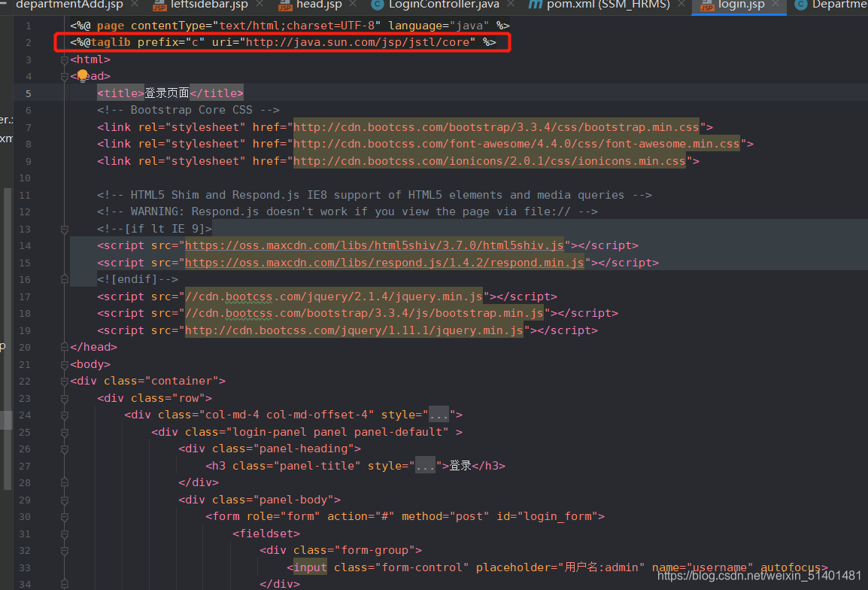This screenshot has height=590, width=868.
Task: Click line number 10 in the gutter
Action: pyautogui.click(x=25, y=178)
